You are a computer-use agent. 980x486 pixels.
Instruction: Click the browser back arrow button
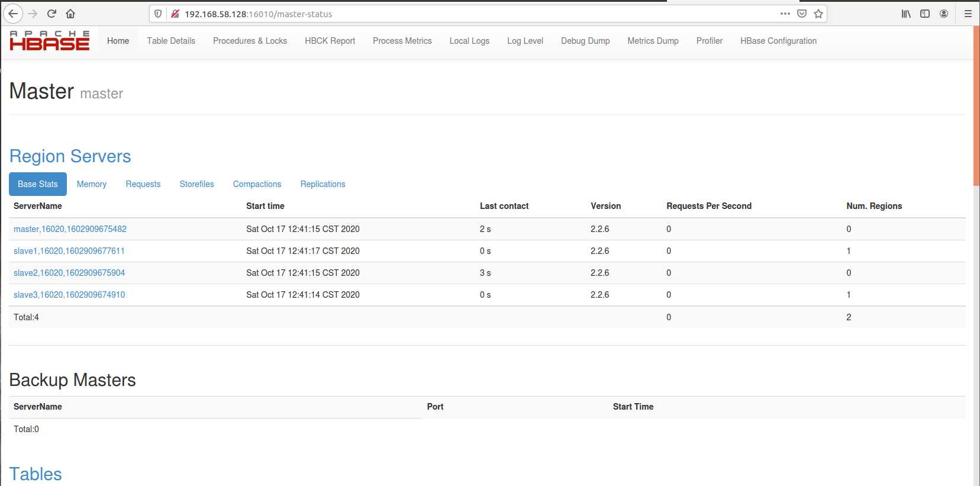point(13,14)
